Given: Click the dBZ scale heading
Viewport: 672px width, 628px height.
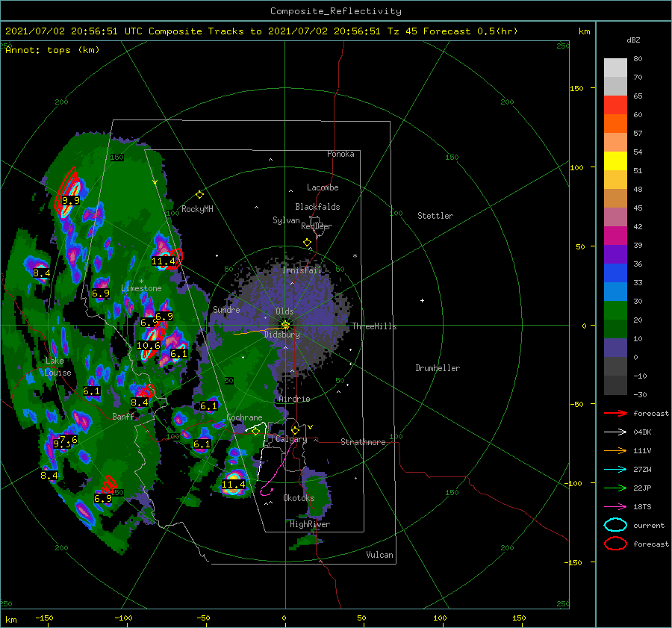Looking at the screenshot, I should [633, 40].
